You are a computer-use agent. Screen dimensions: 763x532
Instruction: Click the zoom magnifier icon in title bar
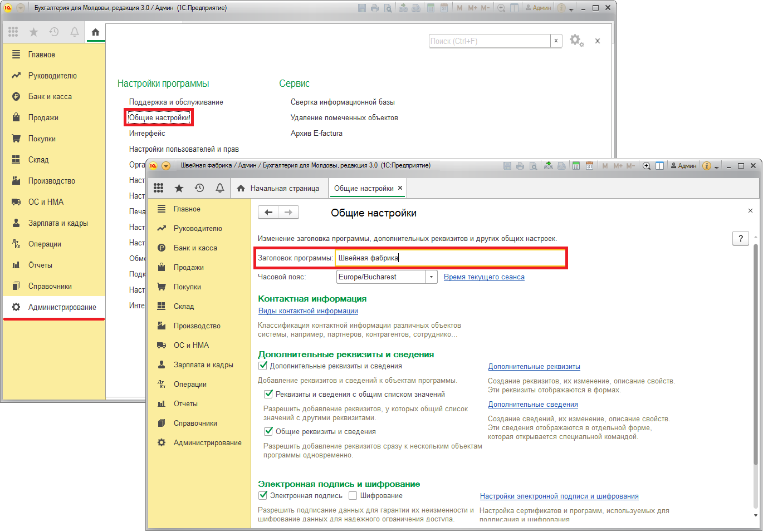coord(647,166)
